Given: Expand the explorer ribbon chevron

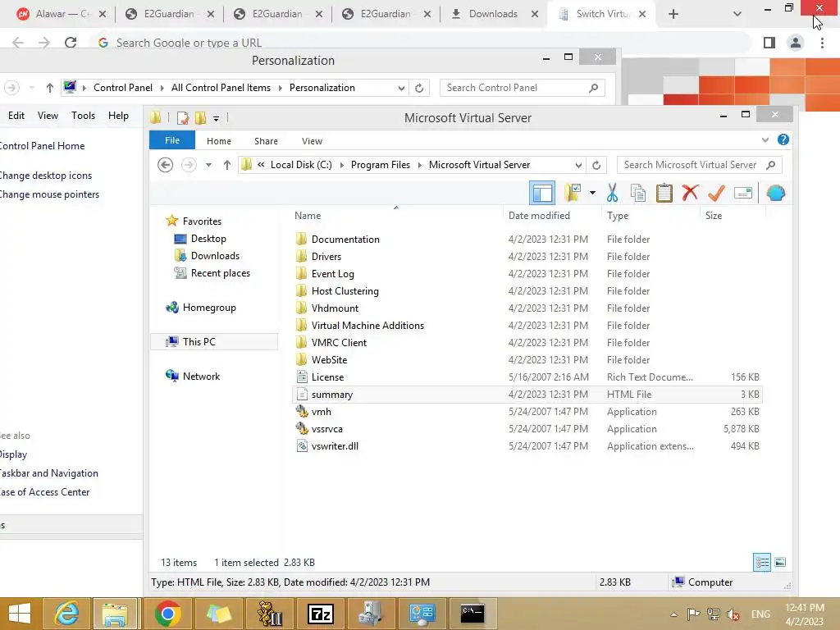Looking at the screenshot, I should click(x=765, y=140).
